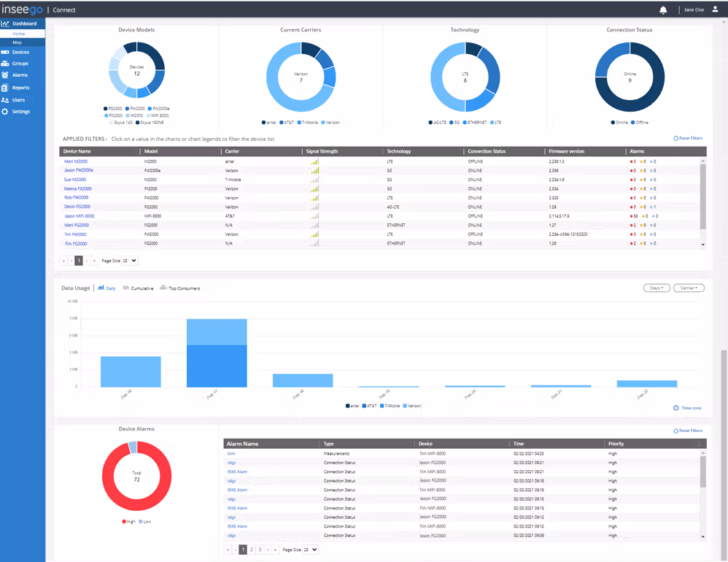Viewport: 728px width, 562px height.
Task: Open the Days dropdown
Action: point(657,288)
